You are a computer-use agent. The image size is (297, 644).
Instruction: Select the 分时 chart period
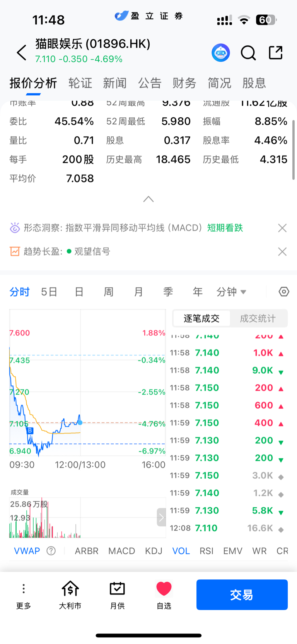click(x=20, y=292)
